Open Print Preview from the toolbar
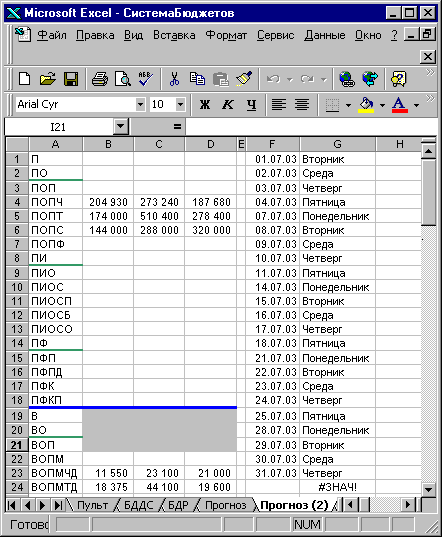 click(x=123, y=79)
